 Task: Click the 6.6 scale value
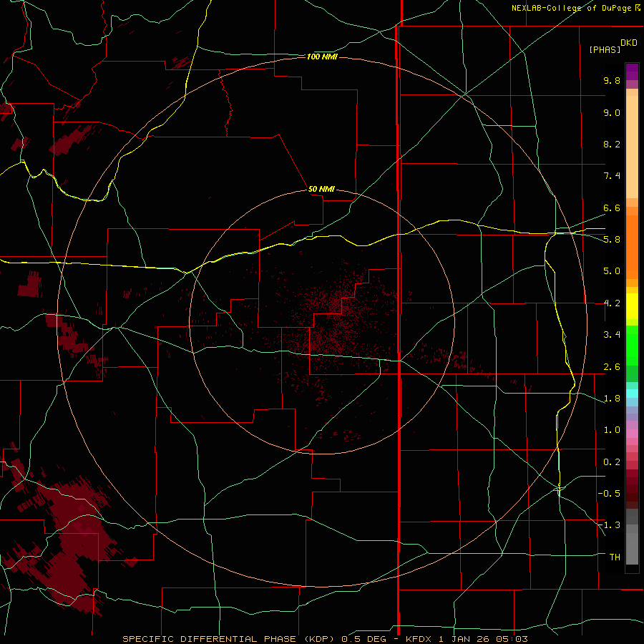tap(612, 208)
